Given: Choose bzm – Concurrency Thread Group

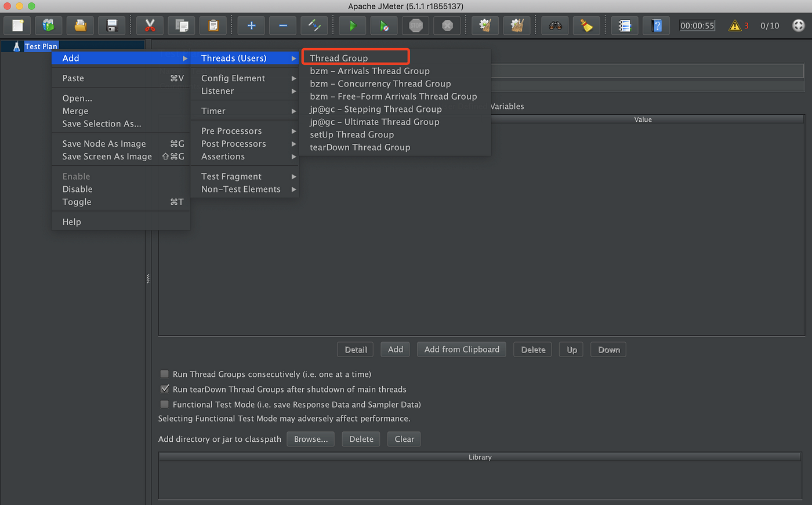Looking at the screenshot, I should (380, 83).
